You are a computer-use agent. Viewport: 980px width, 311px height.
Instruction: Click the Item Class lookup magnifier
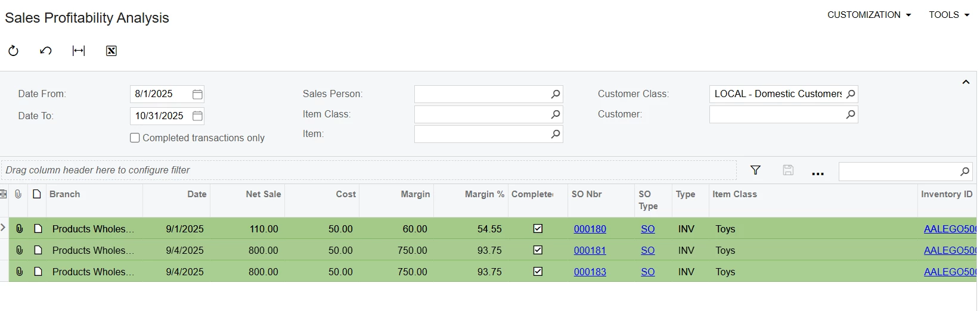(556, 114)
